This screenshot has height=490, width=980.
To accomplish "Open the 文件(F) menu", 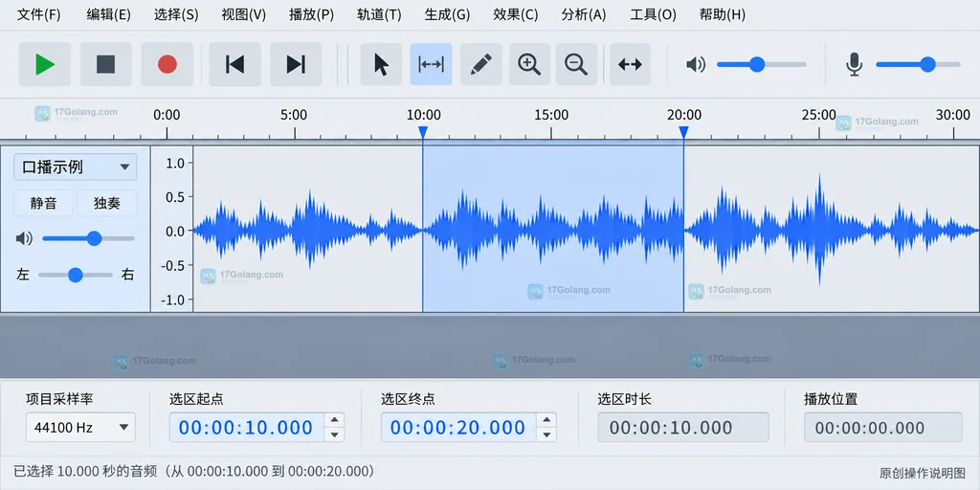I will coord(38,15).
